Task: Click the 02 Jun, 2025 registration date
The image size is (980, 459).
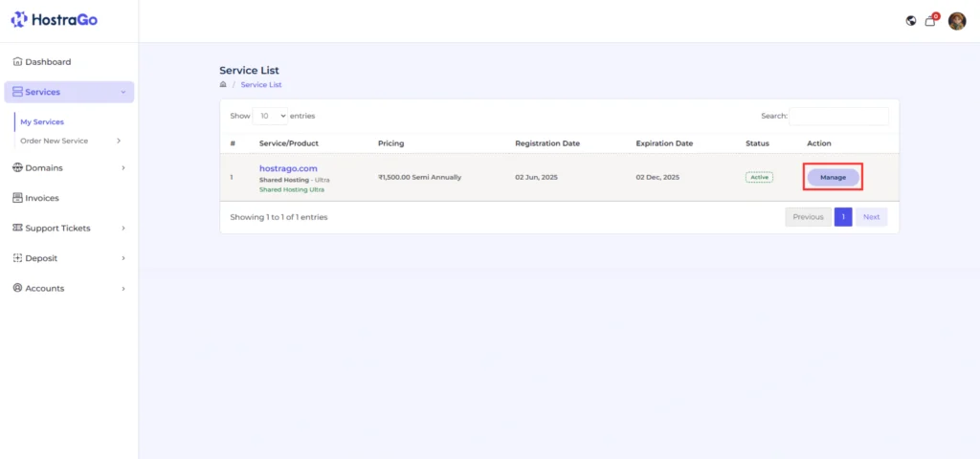Action: click(536, 177)
